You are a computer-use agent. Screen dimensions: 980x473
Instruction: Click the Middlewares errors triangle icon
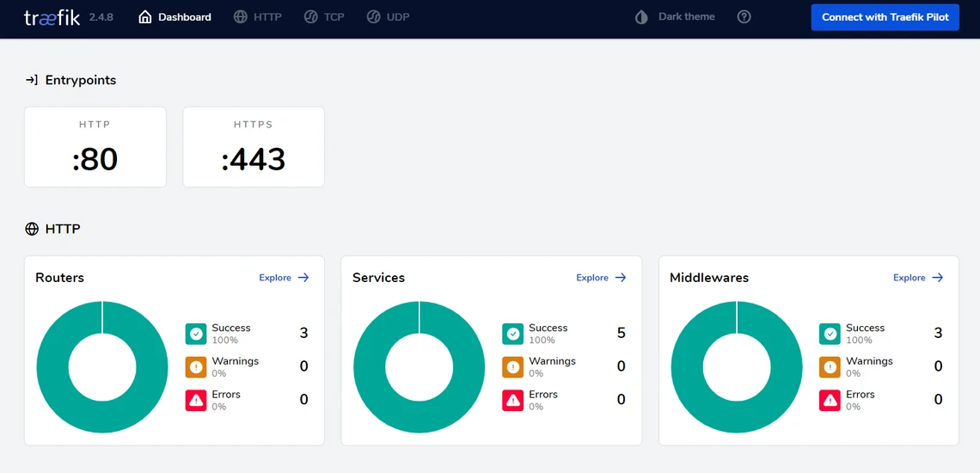pyautogui.click(x=830, y=400)
